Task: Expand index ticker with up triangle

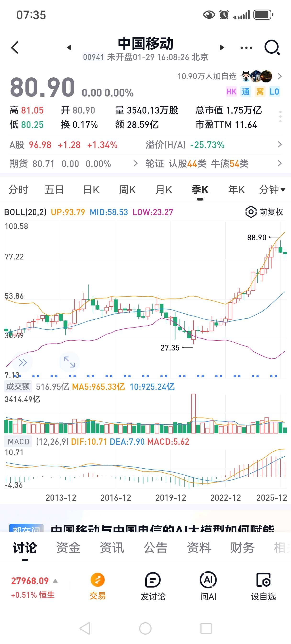Action: 55,581
